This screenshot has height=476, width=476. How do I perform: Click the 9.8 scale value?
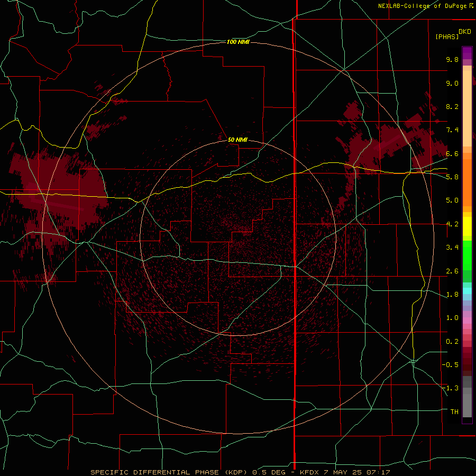tap(452, 59)
